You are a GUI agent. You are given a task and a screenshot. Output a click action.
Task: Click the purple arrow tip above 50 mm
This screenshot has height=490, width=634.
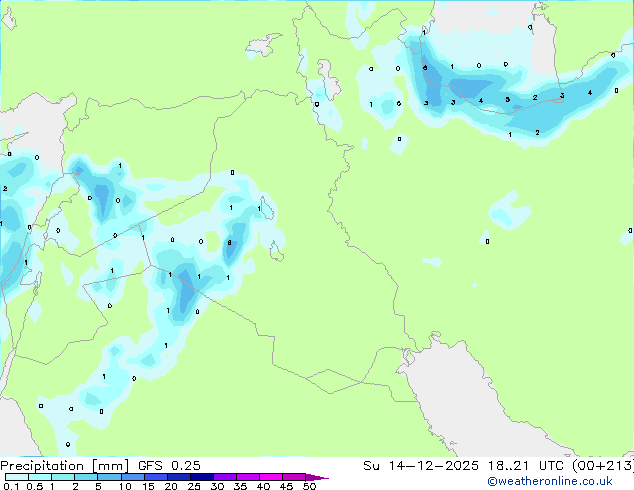pos(317,477)
